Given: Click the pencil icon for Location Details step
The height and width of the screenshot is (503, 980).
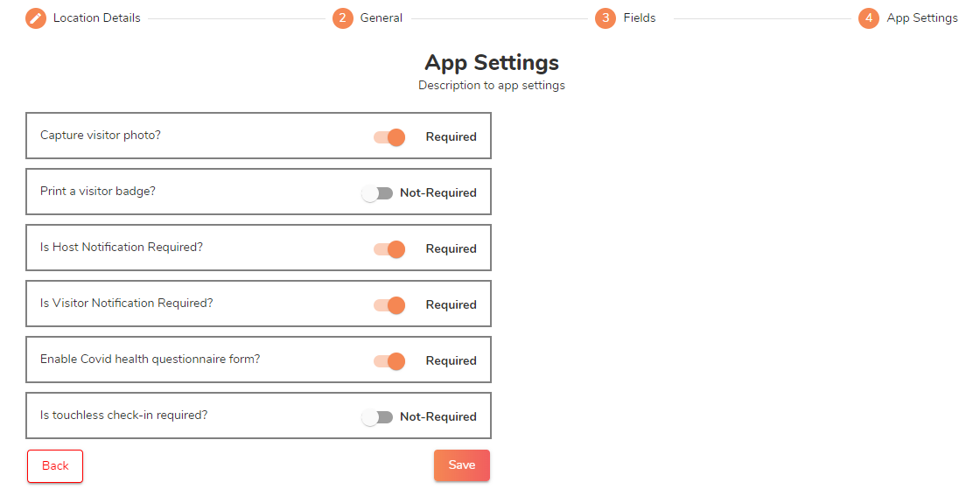Looking at the screenshot, I should tap(36, 18).
